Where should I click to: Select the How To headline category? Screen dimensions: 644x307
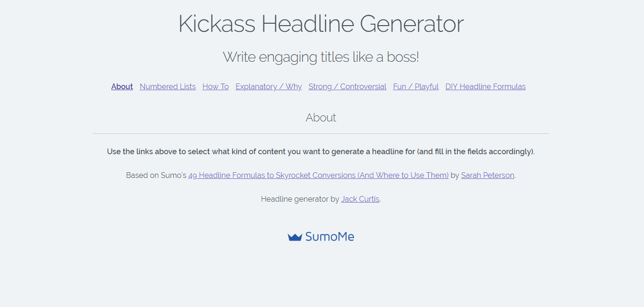tap(215, 86)
